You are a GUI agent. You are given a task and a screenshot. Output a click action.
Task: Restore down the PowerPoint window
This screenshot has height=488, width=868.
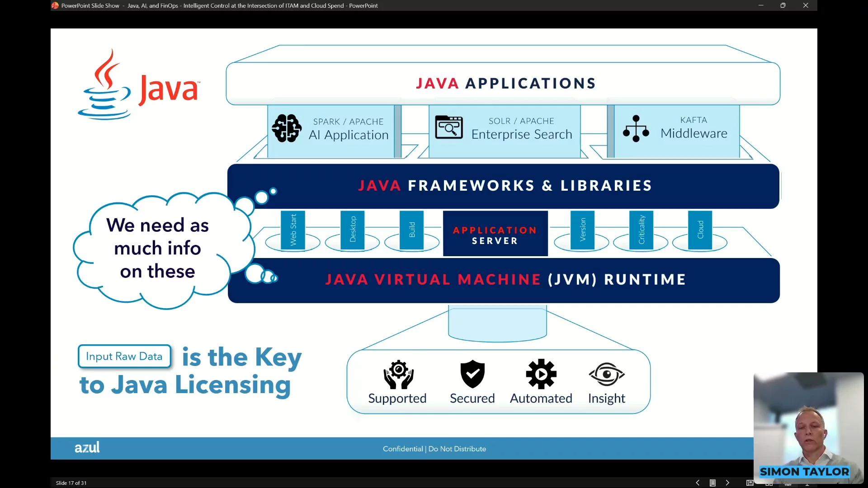coord(783,5)
